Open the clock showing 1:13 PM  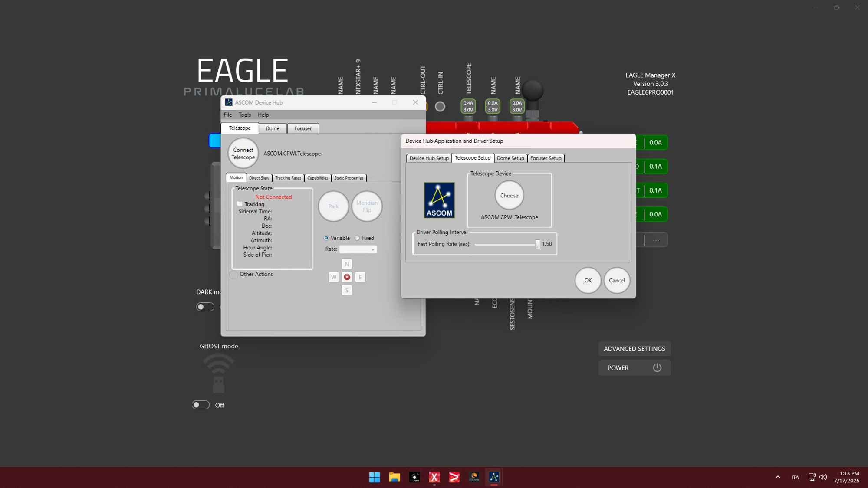pos(847,477)
